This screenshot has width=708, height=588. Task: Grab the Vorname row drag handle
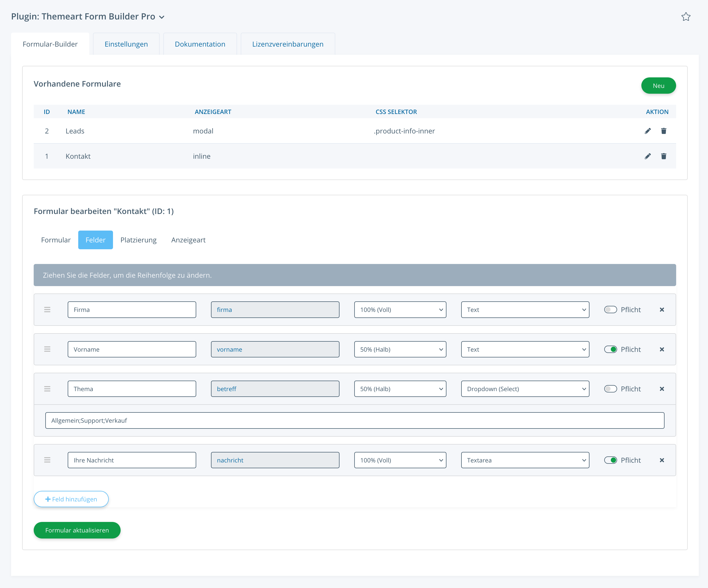click(47, 350)
